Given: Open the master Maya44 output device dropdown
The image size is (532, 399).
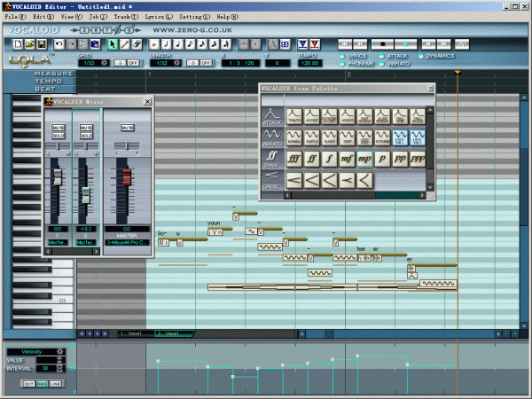Looking at the screenshot, I should [127, 243].
